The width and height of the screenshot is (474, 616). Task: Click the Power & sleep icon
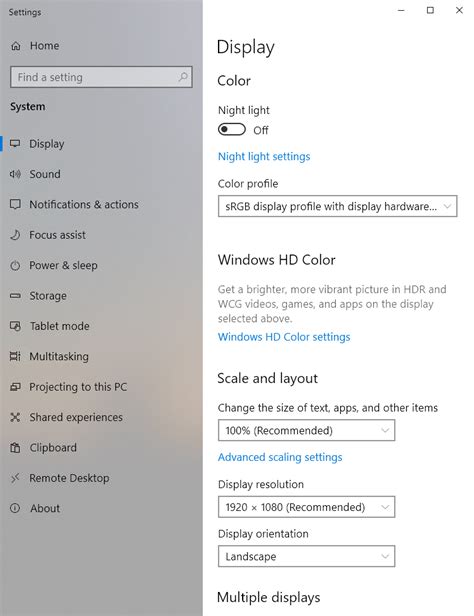pos(15,266)
